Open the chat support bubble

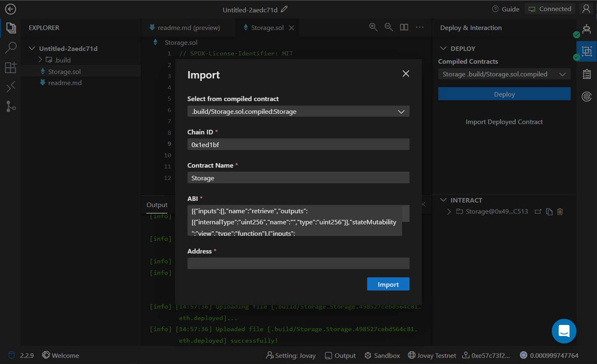[564, 331]
